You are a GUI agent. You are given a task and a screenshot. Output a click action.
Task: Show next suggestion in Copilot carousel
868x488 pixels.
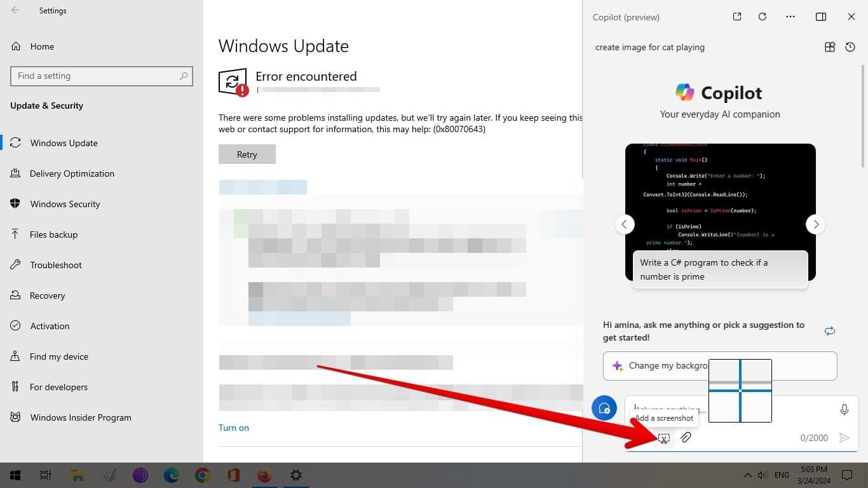[815, 224]
